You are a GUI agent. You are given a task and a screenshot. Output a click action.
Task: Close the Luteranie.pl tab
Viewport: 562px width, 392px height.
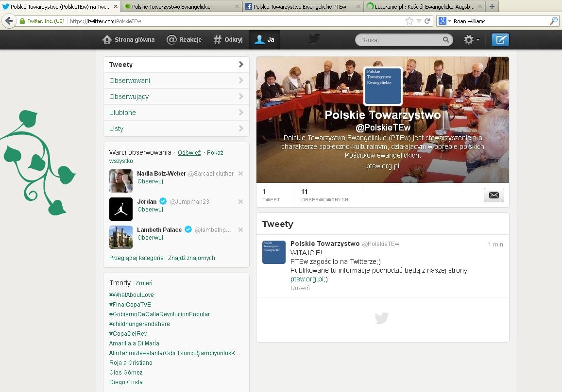point(480,6)
